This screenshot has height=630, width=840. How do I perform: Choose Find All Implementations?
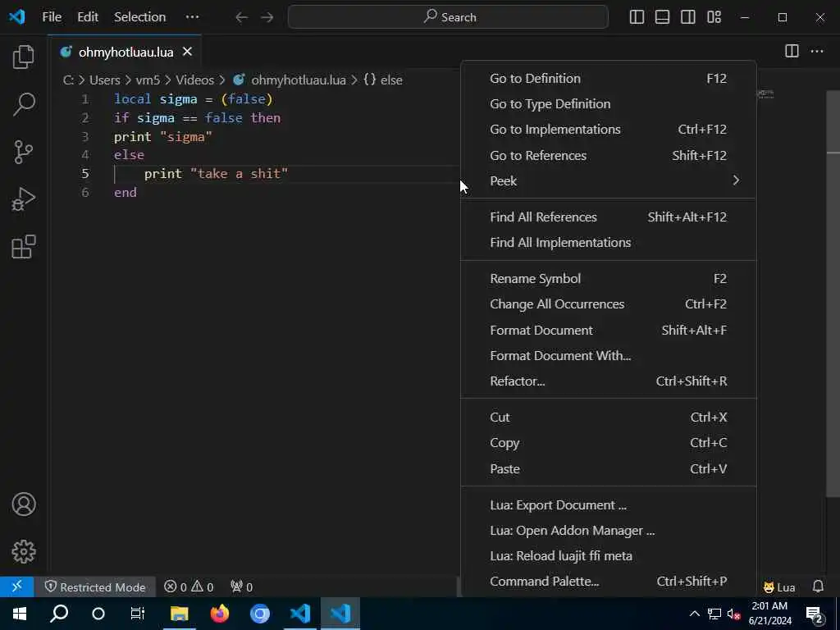[x=609, y=243]
